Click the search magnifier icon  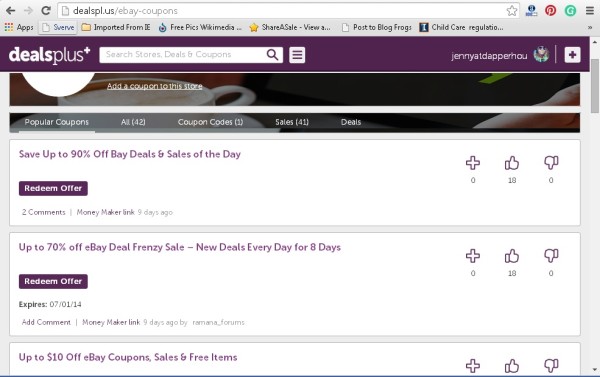[x=272, y=55]
